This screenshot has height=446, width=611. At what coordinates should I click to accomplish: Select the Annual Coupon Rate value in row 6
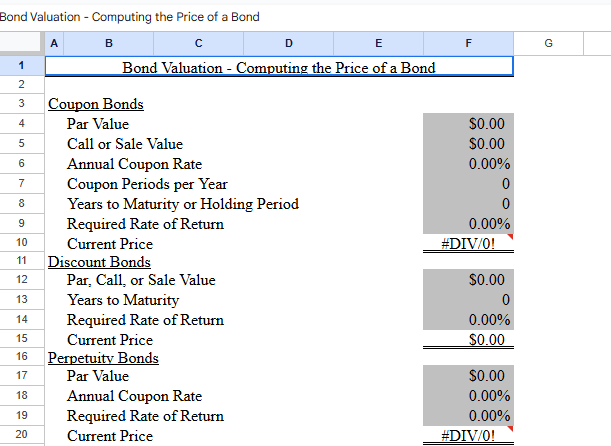click(x=468, y=164)
